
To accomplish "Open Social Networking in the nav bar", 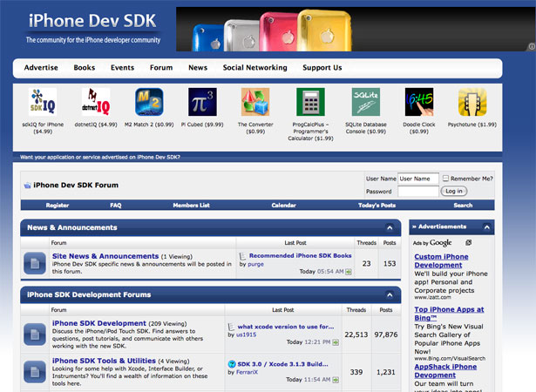I will tap(255, 68).
